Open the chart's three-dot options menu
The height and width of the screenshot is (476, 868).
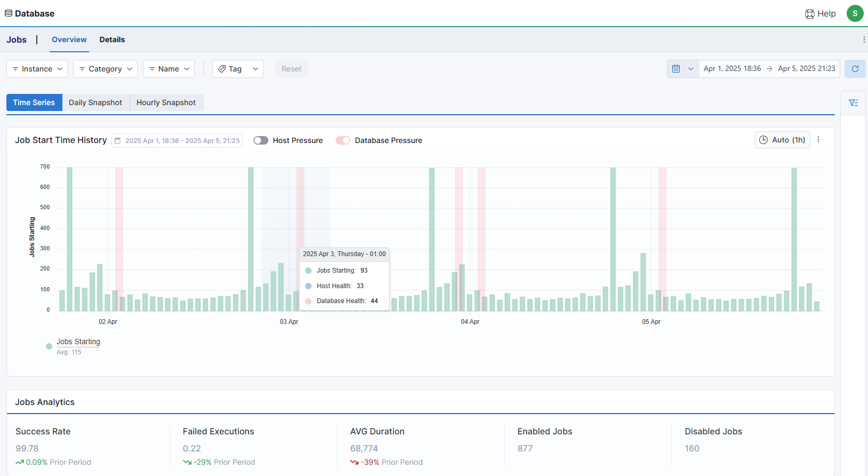[x=818, y=140]
